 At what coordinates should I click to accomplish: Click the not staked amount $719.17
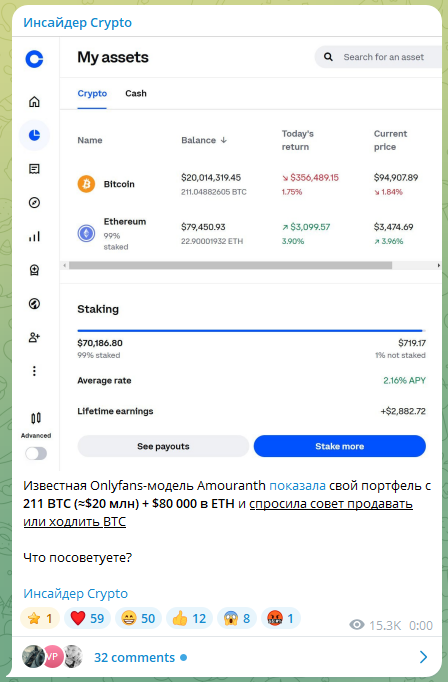pos(412,343)
